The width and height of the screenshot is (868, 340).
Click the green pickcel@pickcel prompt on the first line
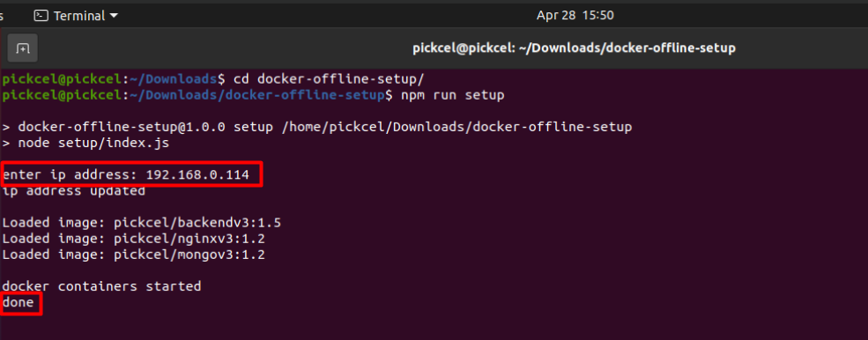pyautogui.click(x=62, y=79)
